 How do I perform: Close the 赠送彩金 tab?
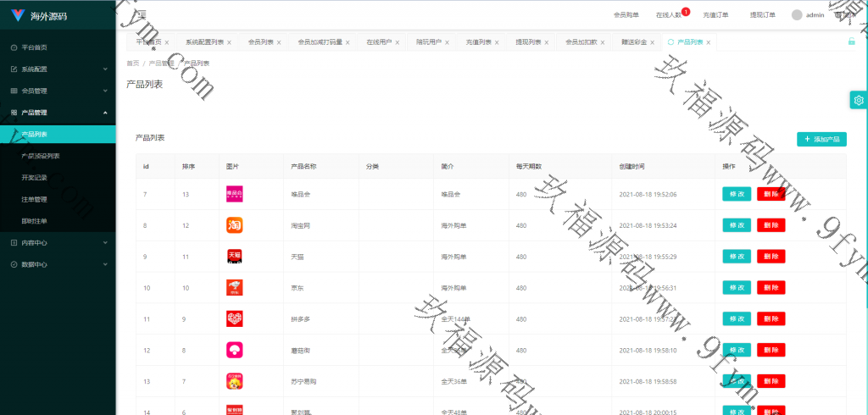click(653, 42)
